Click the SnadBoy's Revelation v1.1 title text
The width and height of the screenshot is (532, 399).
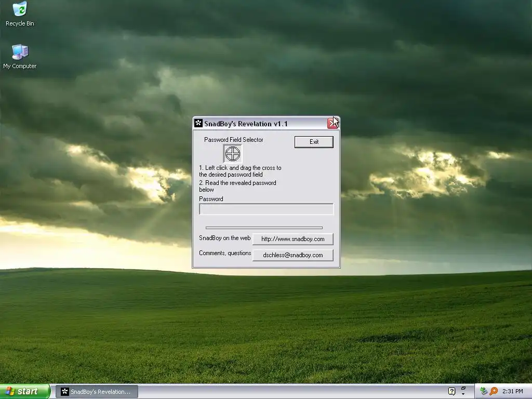(x=246, y=124)
